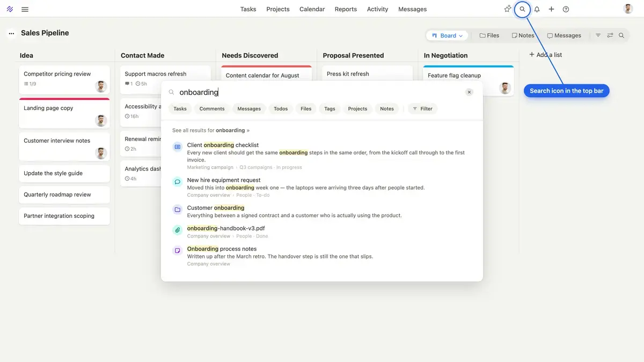Viewport: 644px width, 362px height.
Task: Switch to the board's Files tab
Action: [x=489, y=35]
